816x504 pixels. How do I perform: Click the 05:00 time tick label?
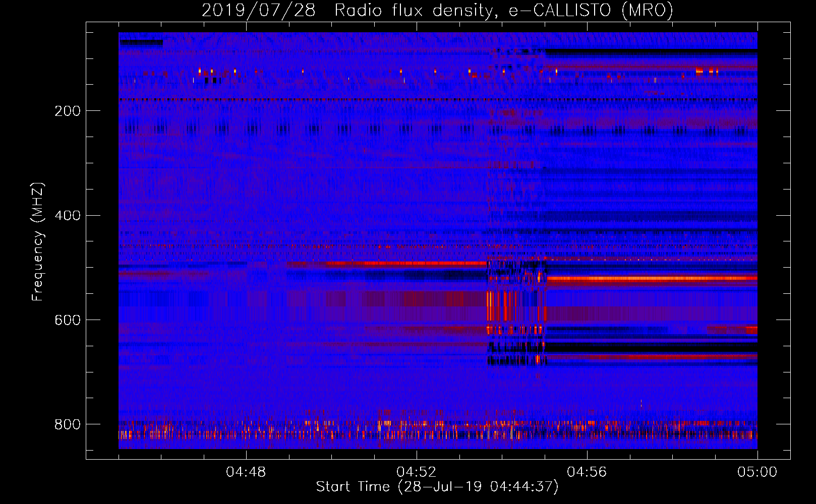pyautogui.click(x=757, y=472)
